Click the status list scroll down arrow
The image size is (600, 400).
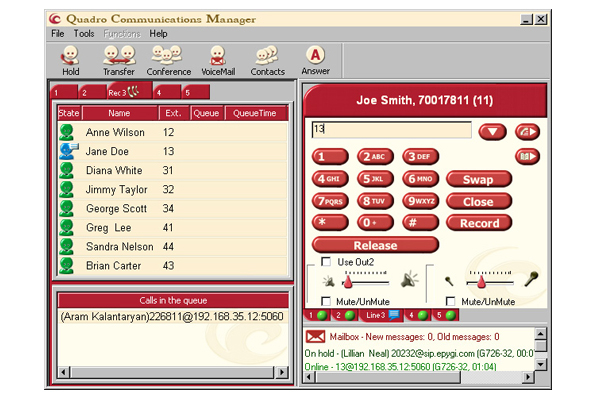[x=540, y=364]
